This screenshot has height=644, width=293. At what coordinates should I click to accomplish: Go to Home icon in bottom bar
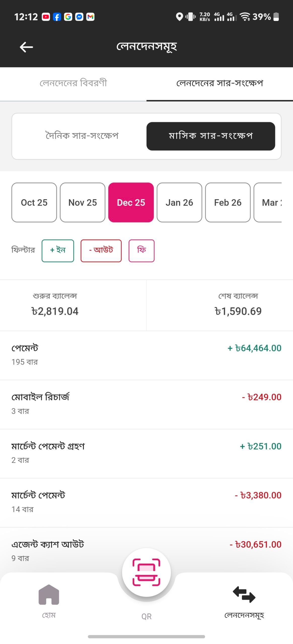click(x=49, y=595)
